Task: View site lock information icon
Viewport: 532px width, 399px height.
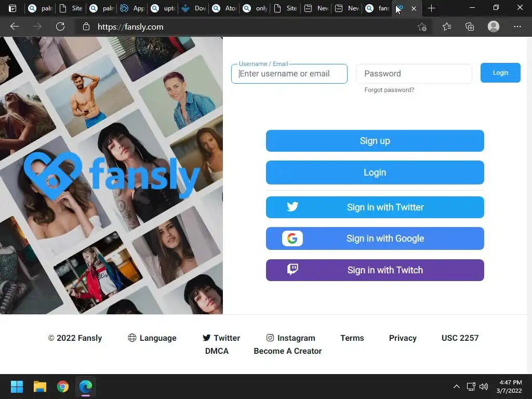Action: pyautogui.click(x=86, y=27)
